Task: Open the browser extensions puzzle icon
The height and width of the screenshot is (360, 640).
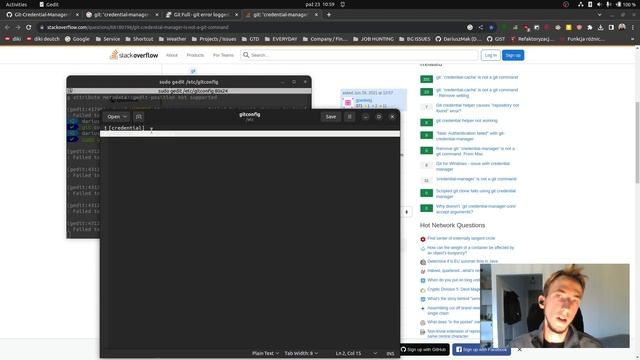Action: (x=590, y=27)
